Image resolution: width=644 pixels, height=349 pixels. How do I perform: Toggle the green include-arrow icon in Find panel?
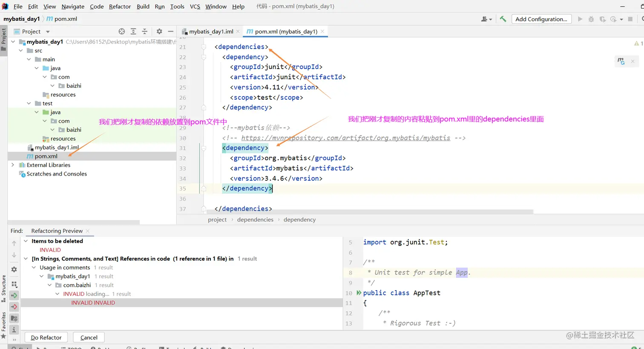pyautogui.click(x=14, y=295)
